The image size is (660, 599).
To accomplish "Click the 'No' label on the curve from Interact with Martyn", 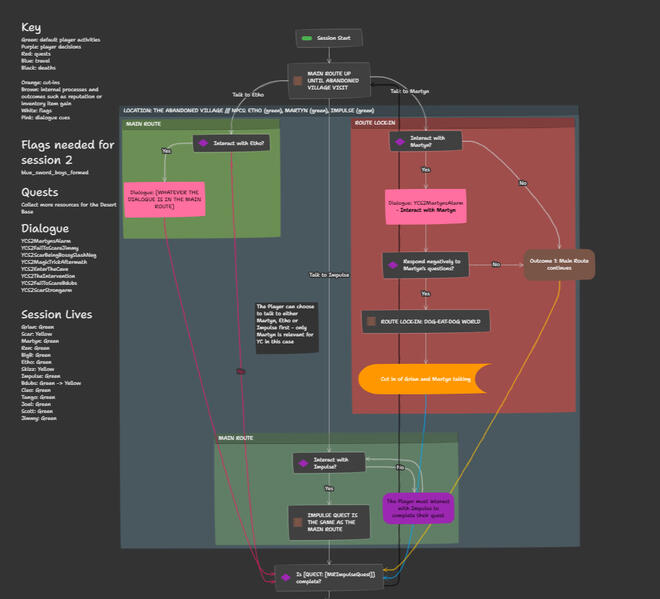I will [x=523, y=183].
